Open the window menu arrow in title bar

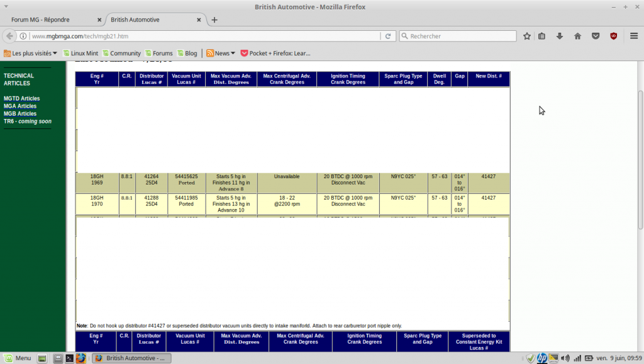point(6,6)
